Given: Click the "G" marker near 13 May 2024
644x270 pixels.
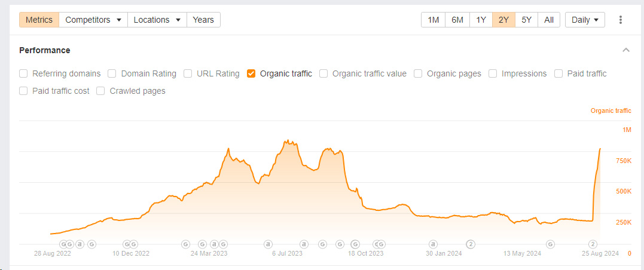Looking at the screenshot, I should coord(550,244).
